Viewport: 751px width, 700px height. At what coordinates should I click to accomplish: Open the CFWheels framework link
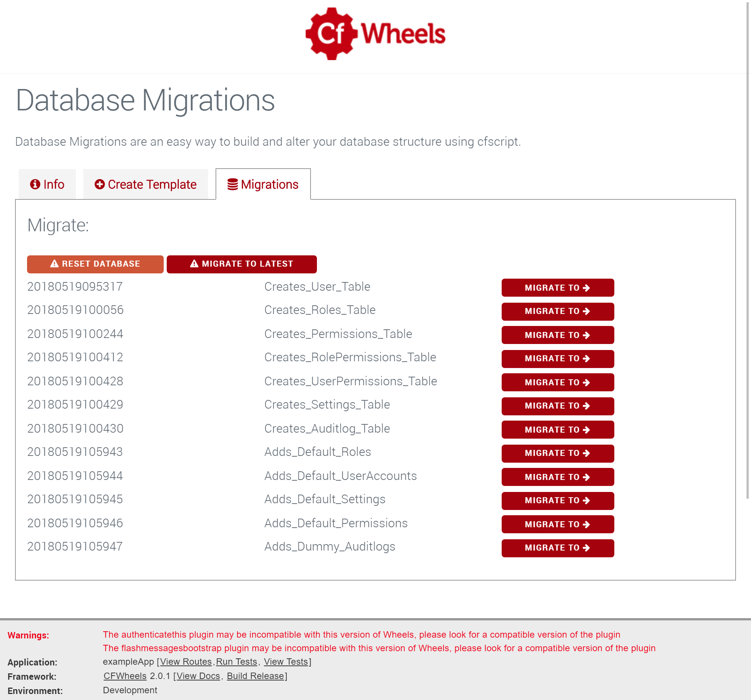125,676
